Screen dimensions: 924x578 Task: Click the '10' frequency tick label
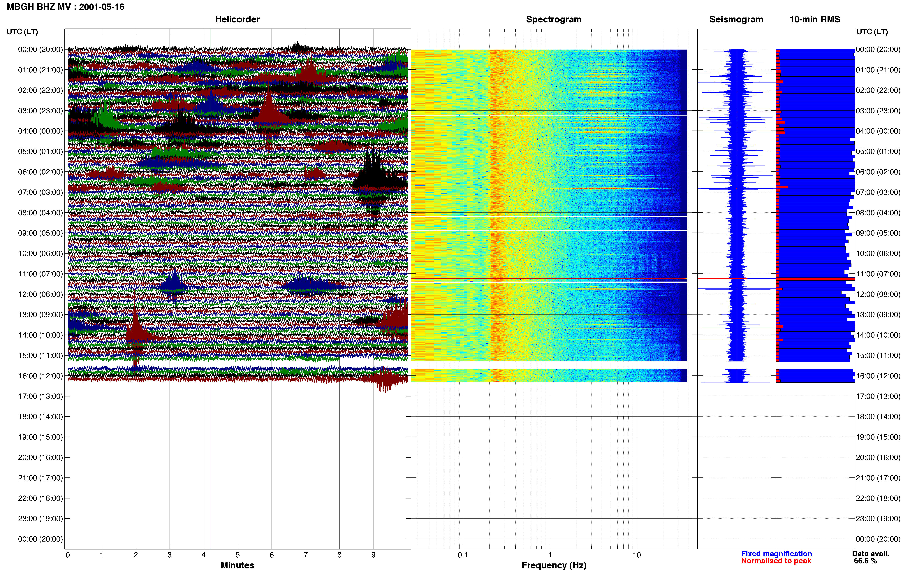click(637, 555)
